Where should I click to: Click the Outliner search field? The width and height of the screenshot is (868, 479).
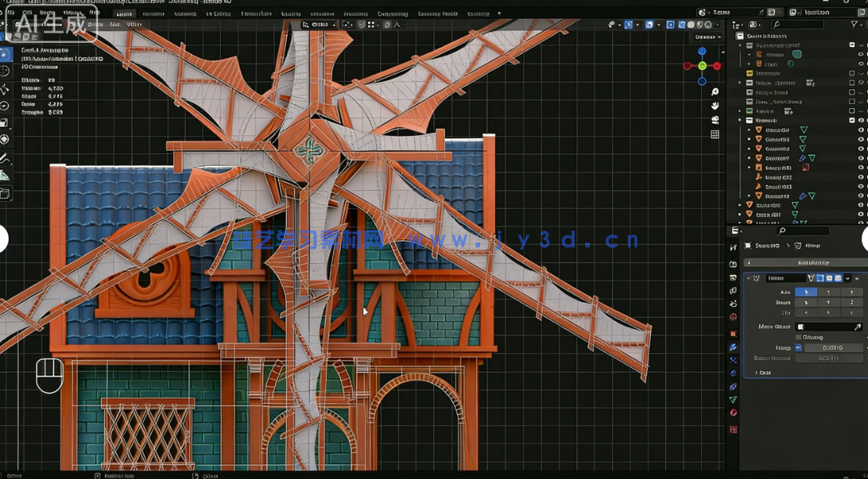pyautogui.click(x=797, y=24)
